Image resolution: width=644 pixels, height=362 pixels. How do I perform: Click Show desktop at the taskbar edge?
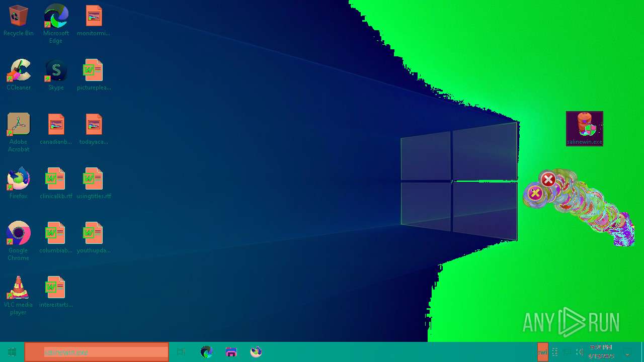[x=642, y=352]
